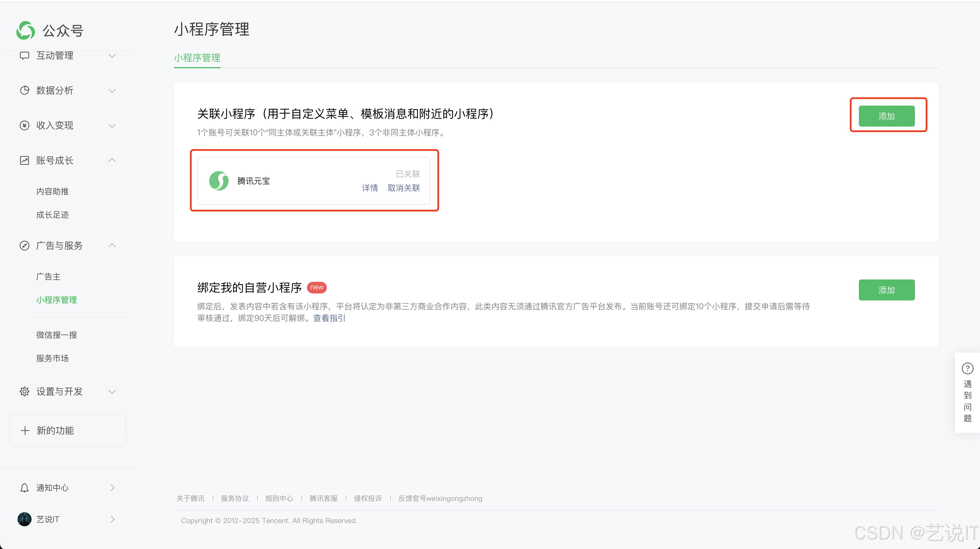Click the 数据分析 pie chart icon
Screen dimensions: 980x549
[x=24, y=90]
